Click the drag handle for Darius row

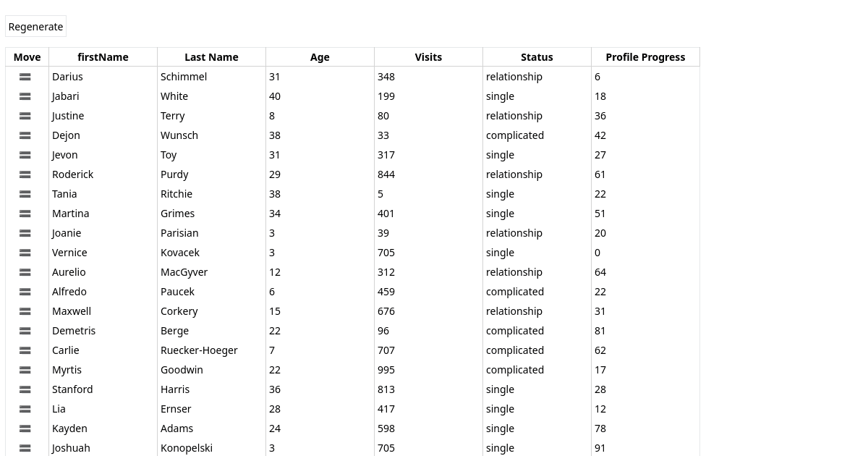click(x=25, y=77)
